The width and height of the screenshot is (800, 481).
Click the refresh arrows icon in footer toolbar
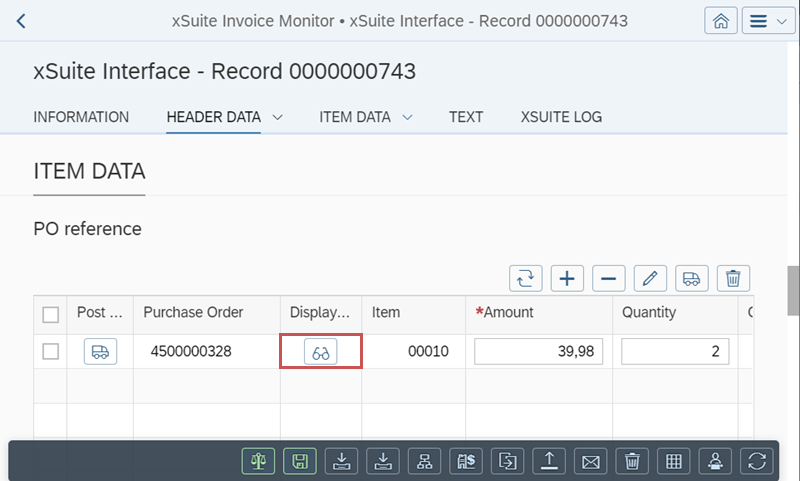(x=757, y=461)
